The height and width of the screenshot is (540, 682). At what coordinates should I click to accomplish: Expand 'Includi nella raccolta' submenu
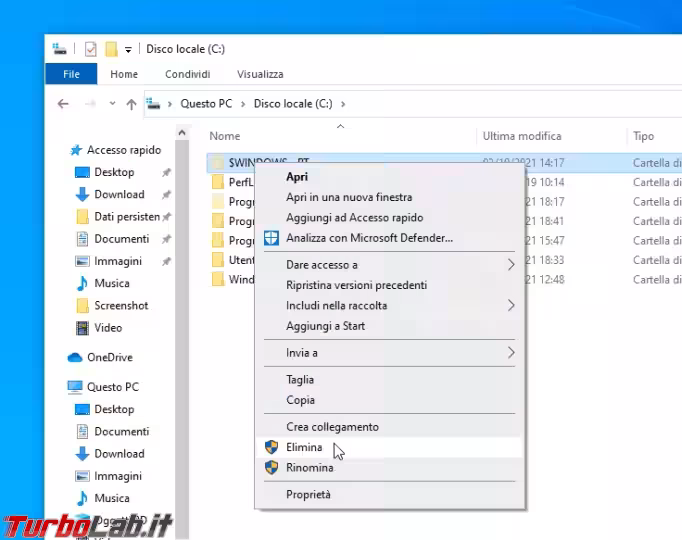[511, 305]
